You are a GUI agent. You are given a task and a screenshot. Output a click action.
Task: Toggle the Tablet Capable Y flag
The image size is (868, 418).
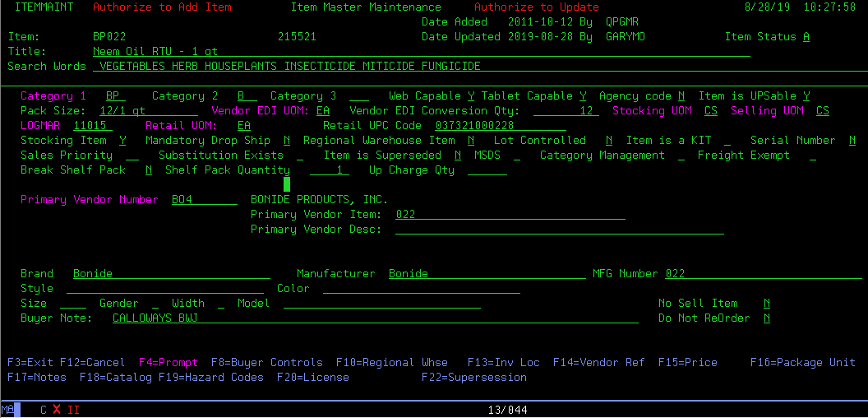[x=583, y=96]
